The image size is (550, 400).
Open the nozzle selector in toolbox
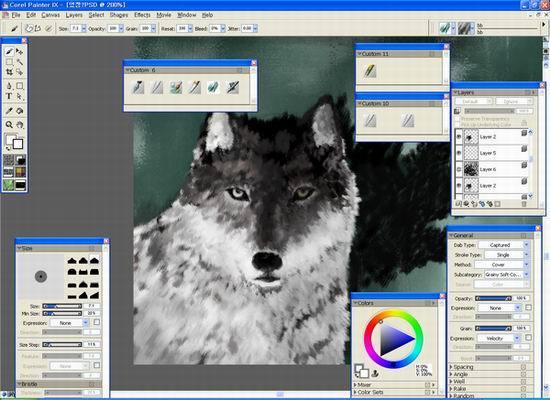[20, 184]
